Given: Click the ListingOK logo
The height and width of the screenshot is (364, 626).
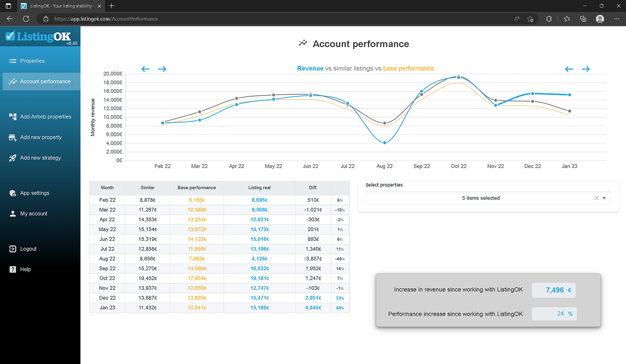Looking at the screenshot, I should pos(38,37).
